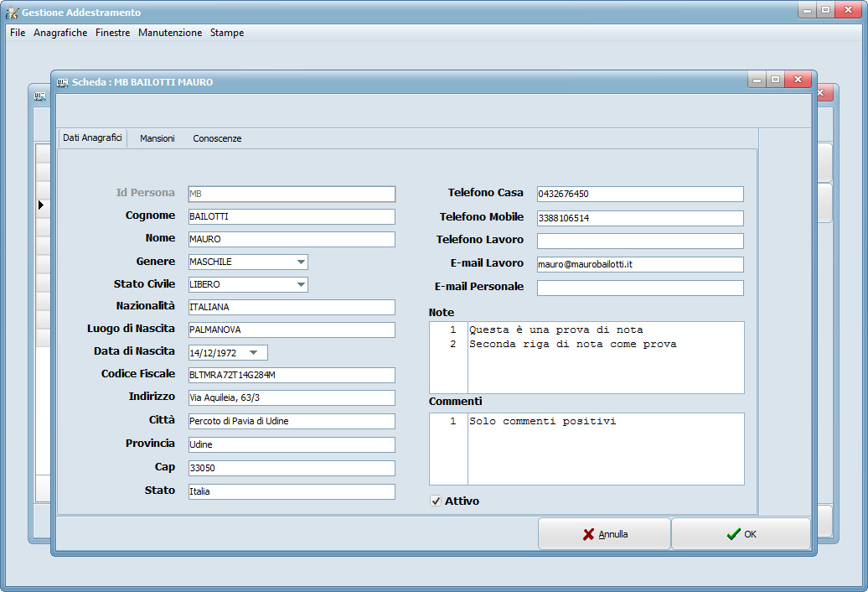Click the Telefono Casa field
Screen dimensions: 868x592
pyautogui.click(x=640, y=194)
